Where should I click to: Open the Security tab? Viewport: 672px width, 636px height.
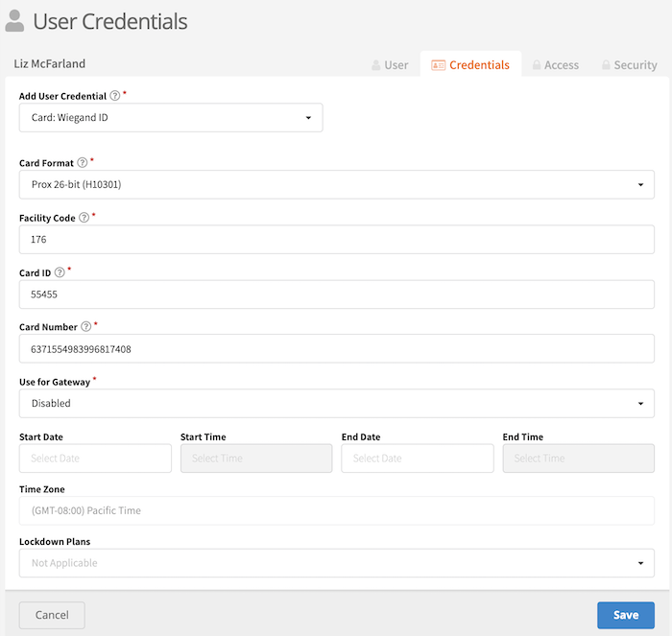pyautogui.click(x=629, y=65)
